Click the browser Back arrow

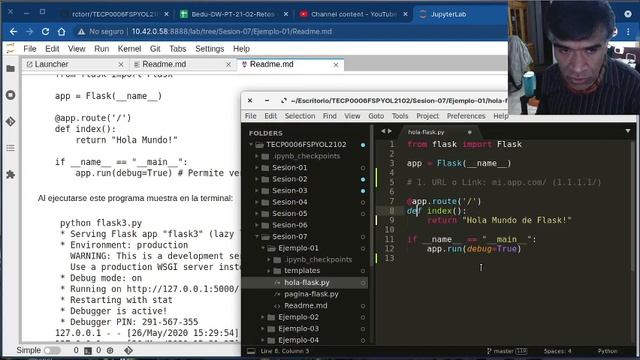(x=13, y=31)
